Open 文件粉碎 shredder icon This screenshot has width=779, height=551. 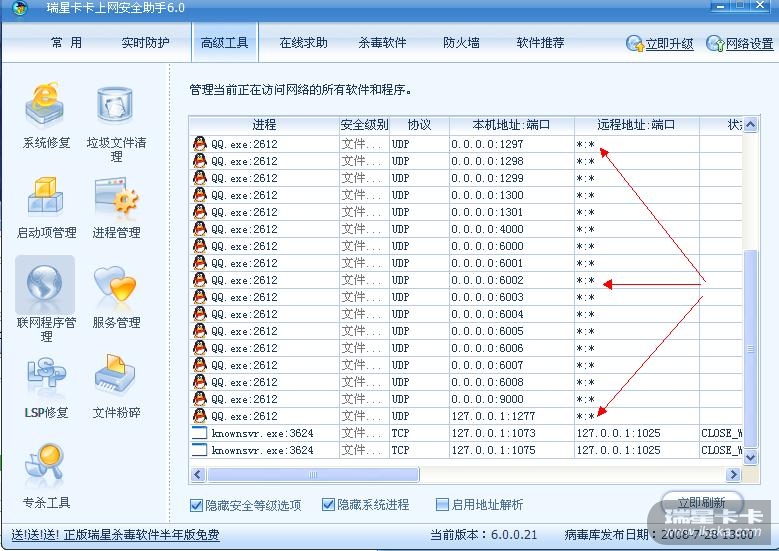click(115, 374)
